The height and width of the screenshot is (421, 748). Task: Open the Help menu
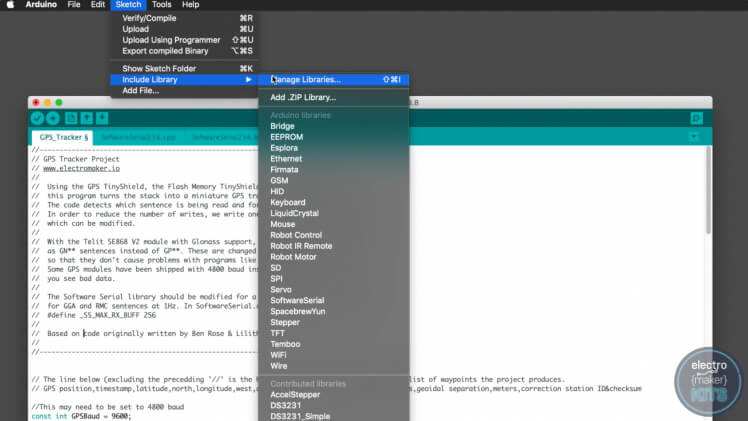pyautogui.click(x=190, y=5)
